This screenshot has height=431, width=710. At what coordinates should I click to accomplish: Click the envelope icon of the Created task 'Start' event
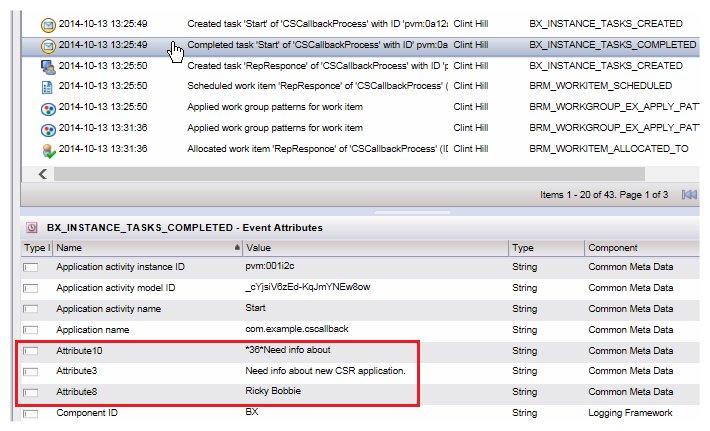(47, 23)
